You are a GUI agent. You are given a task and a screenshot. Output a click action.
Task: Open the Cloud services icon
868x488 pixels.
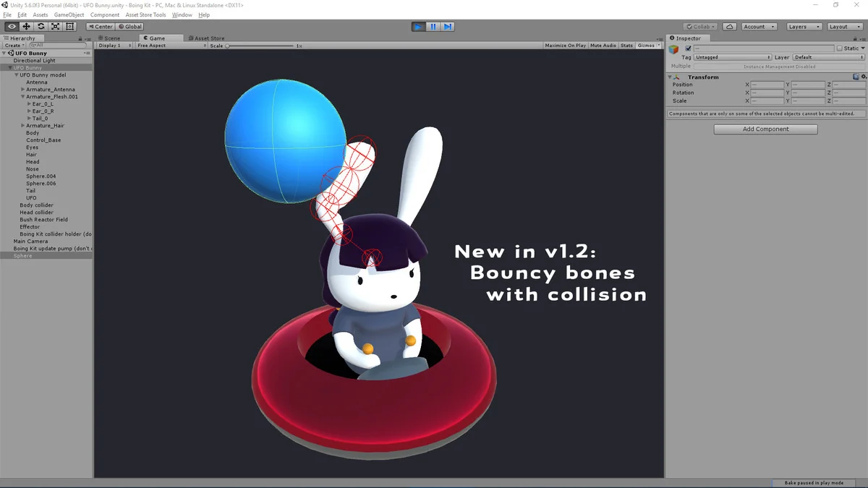point(730,27)
